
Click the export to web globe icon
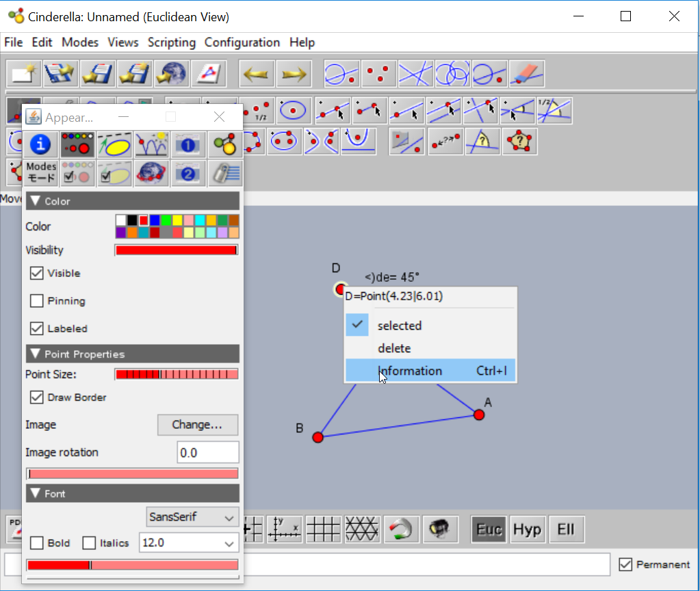171,74
